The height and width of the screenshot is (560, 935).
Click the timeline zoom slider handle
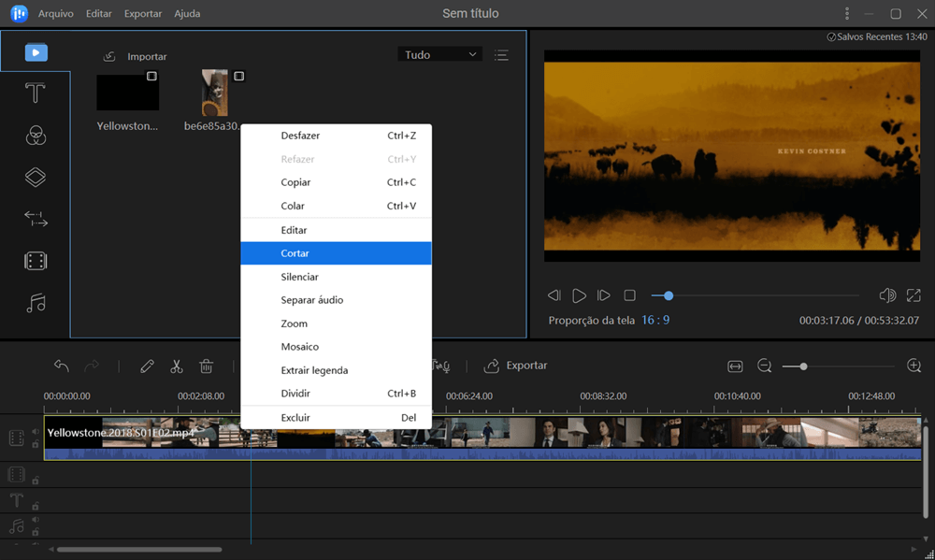click(x=803, y=366)
